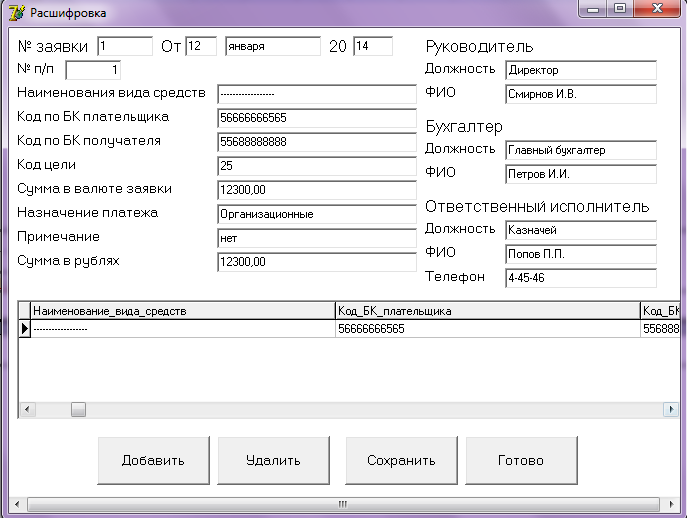Viewport: 687px width, 518px height.
Task: Click grid column header Наименование_вида_средств
Action: [x=183, y=311]
